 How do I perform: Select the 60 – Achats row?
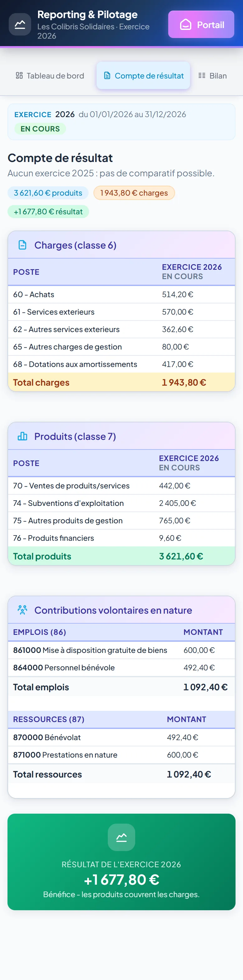(121, 294)
